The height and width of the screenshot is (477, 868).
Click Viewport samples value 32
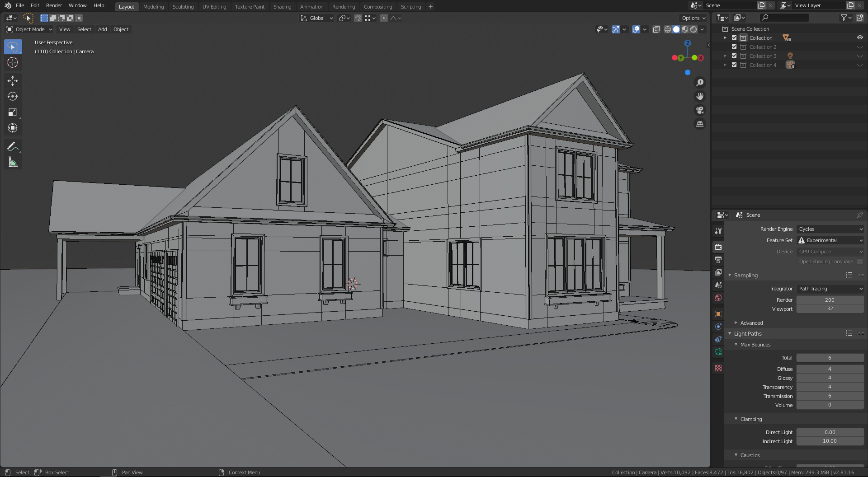(830, 309)
